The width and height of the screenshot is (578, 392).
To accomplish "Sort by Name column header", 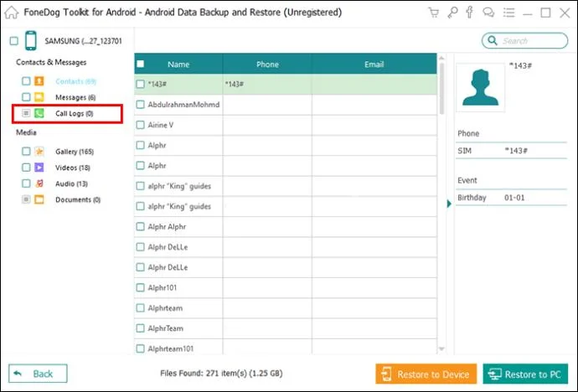I will tap(178, 64).
